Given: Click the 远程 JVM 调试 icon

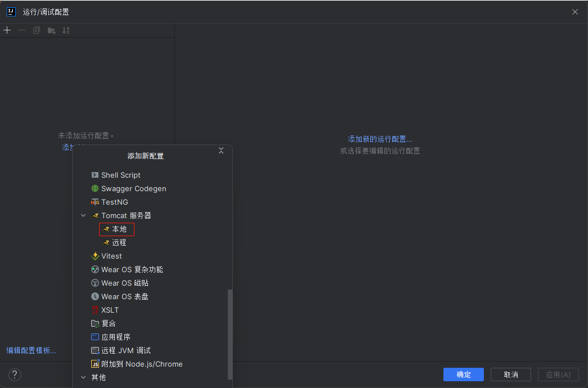Looking at the screenshot, I should (x=95, y=350).
